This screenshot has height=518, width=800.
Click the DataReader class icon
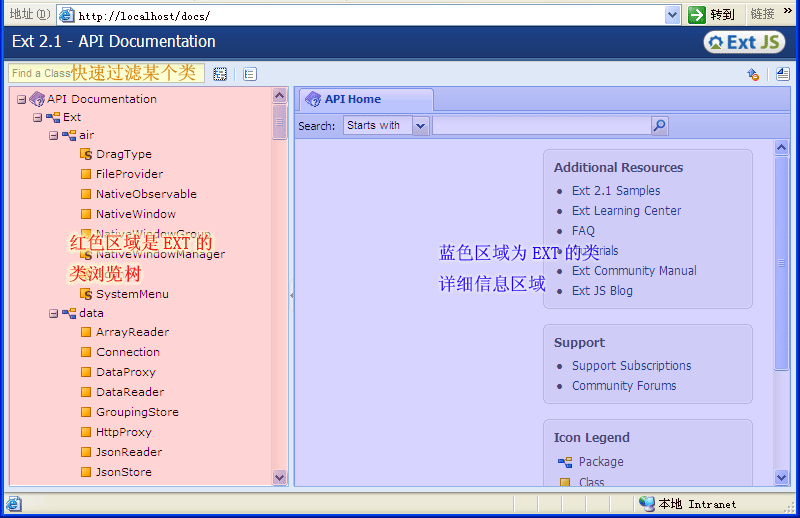tap(86, 392)
